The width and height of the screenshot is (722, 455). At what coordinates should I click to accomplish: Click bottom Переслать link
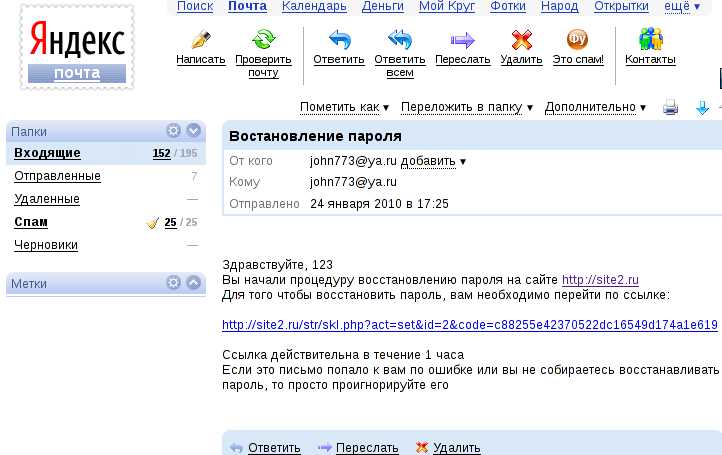coord(367,448)
